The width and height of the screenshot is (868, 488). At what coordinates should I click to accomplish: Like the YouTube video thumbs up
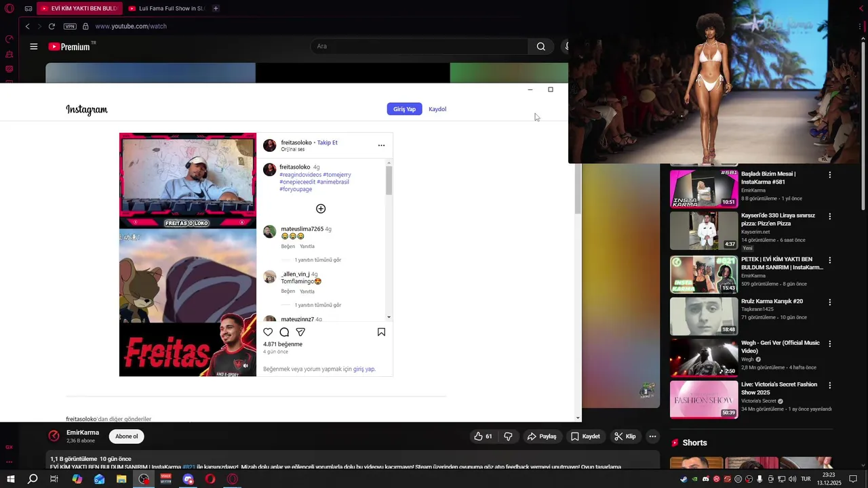(x=483, y=436)
